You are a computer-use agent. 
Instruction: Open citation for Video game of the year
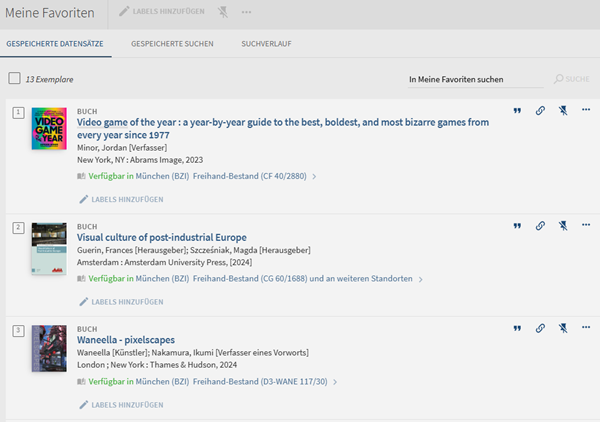[x=517, y=111]
